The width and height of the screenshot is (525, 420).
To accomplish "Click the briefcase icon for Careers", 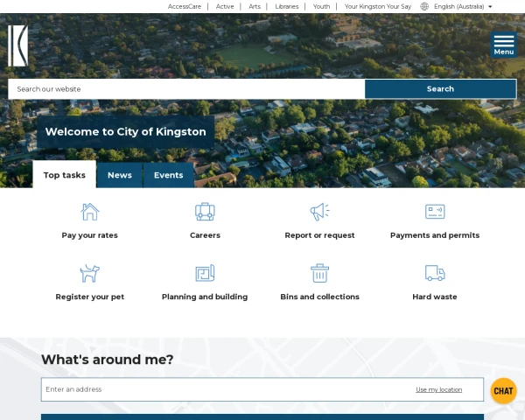I will coord(205,212).
